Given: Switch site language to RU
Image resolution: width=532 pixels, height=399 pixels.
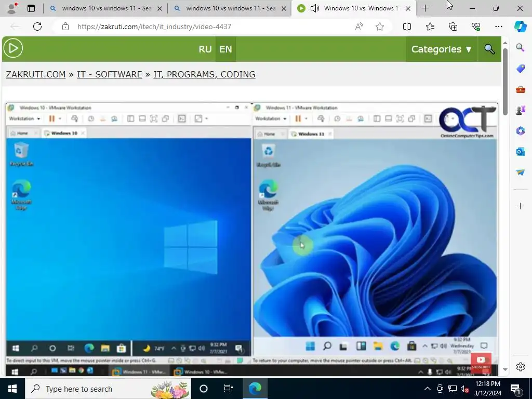Looking at the screenshot, I should tap(205, 49).
